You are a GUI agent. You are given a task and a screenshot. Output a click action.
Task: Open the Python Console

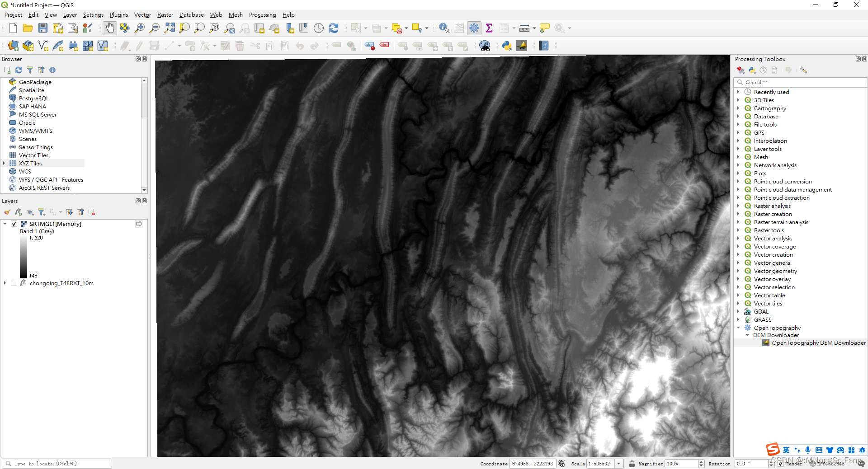507,46
